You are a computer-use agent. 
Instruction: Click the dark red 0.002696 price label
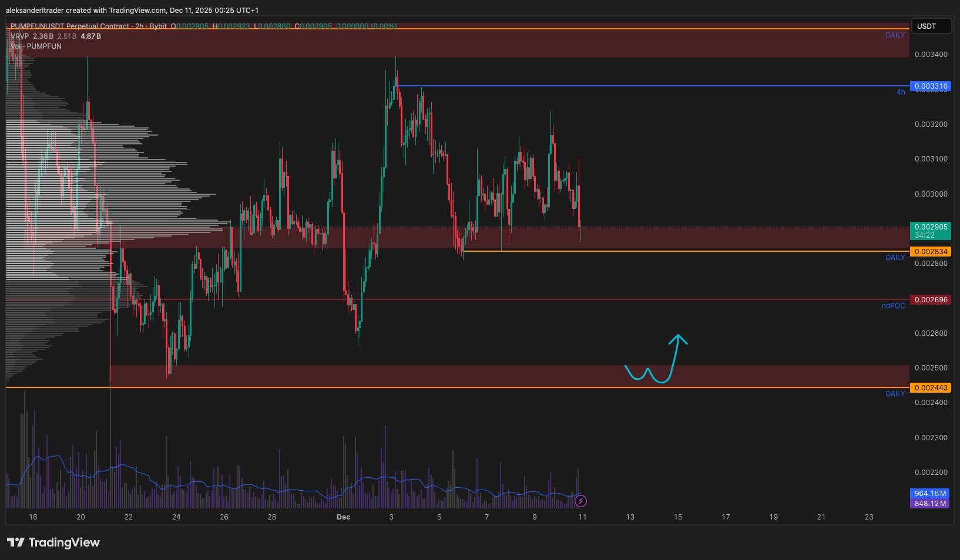[x=929, y=300]
